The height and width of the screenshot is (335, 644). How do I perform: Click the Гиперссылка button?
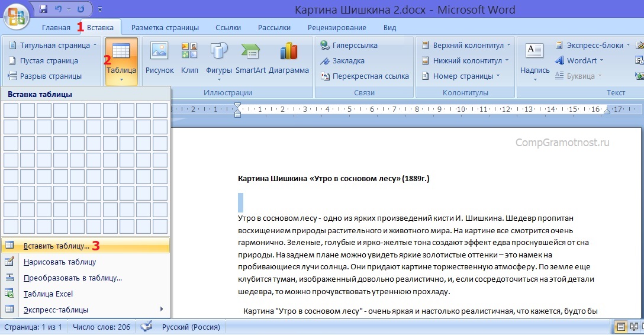(x=354, y=46)
